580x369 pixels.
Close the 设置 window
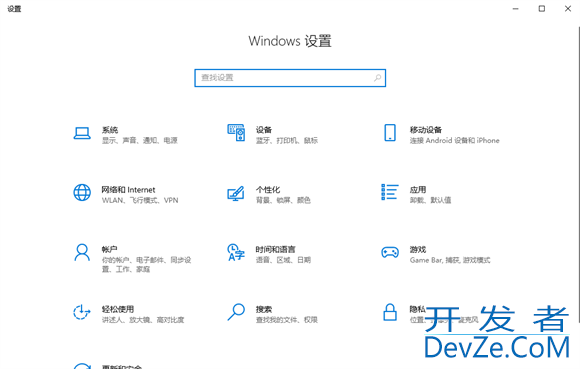568,9
